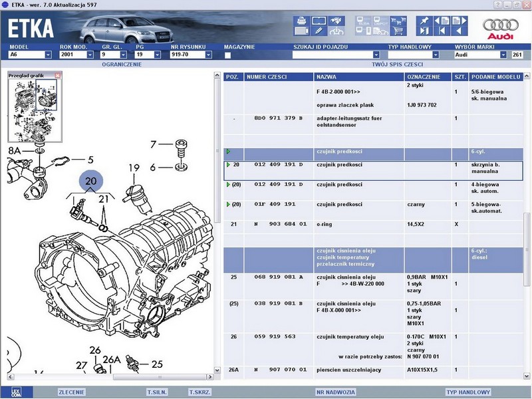Click the OZNACZENIE column header

[428, 77]
